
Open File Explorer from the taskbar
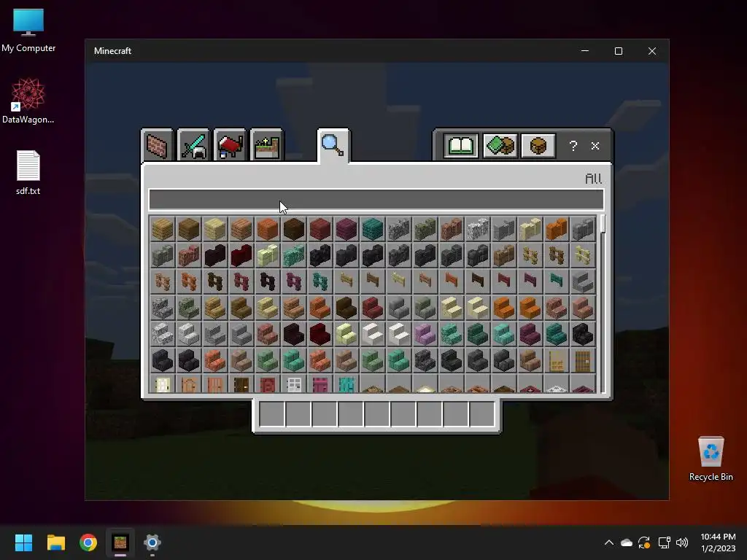click(x=55, y=542)
